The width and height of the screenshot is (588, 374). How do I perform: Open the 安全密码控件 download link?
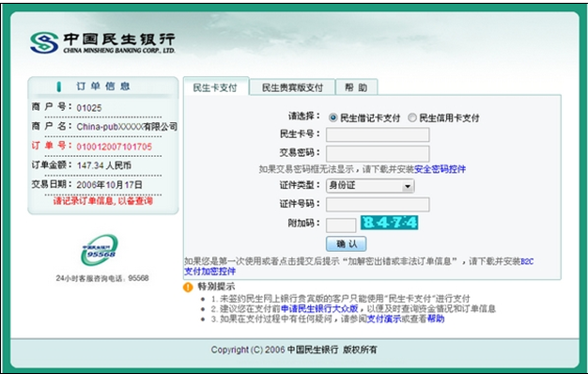coord(440,169)
